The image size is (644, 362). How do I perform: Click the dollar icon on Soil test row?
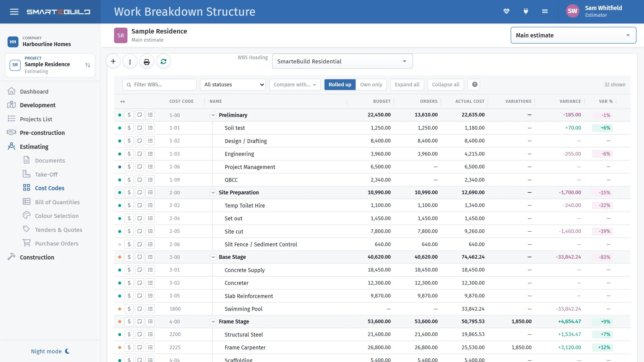[x=129, y=128]
